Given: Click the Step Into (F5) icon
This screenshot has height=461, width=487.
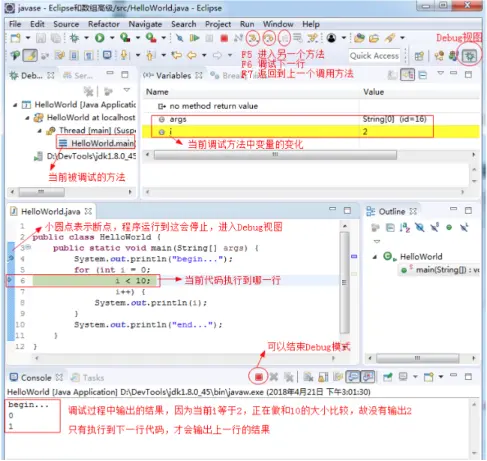Looking at the screenshot, I should click(x=253, y=39).
